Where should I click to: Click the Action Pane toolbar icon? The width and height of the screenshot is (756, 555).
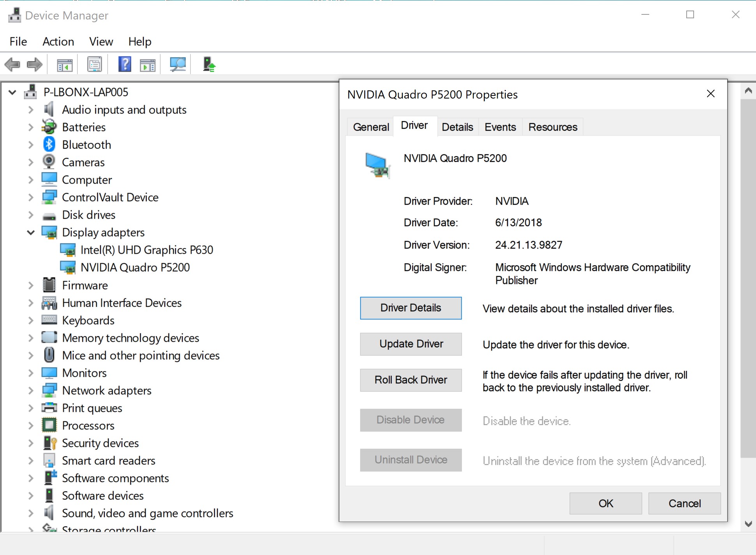tap(148, 64)
